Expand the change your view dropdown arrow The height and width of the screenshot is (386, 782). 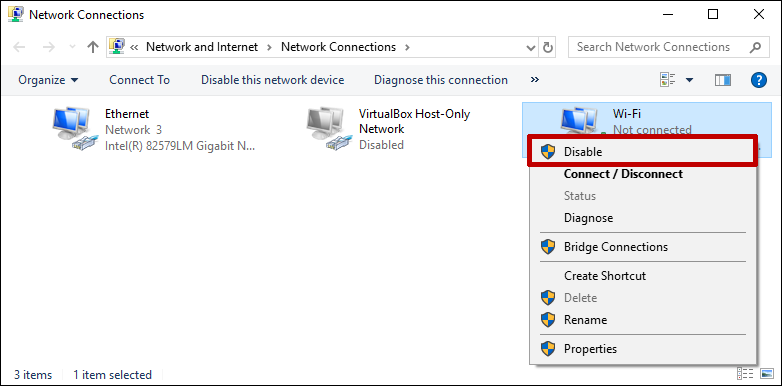coord(690,80)
